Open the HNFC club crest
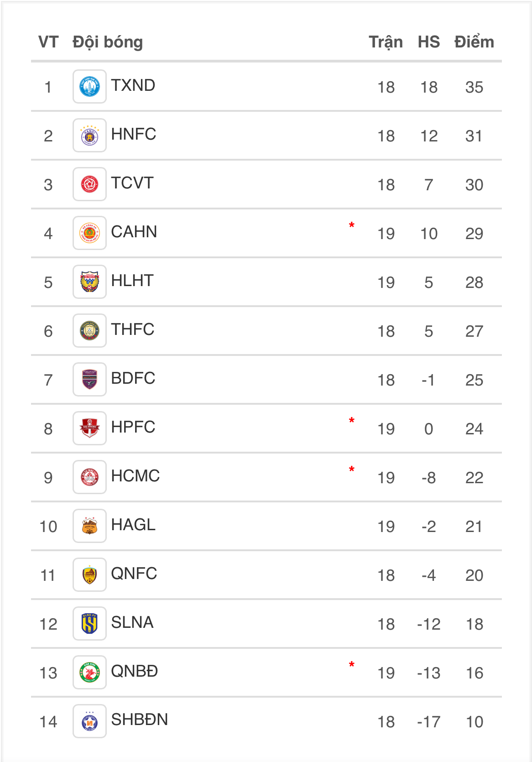This screenshot has width=532, height=762. tap(89, 135)
